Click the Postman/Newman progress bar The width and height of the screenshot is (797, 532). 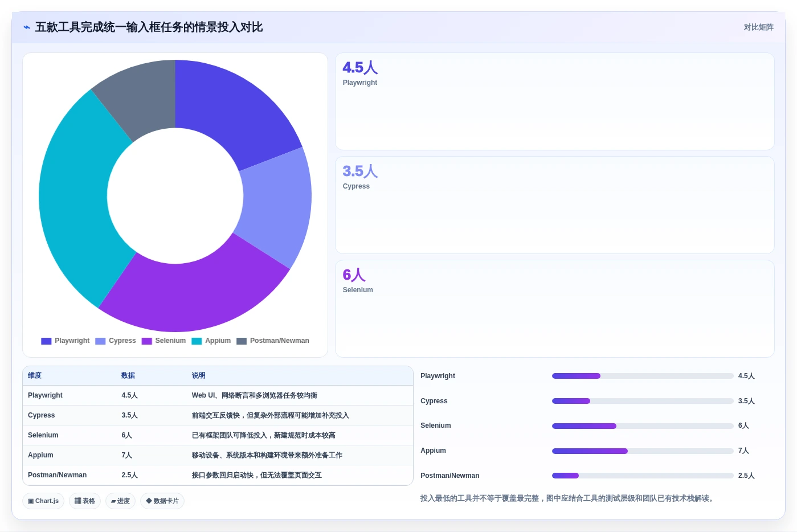click(643, 476)
